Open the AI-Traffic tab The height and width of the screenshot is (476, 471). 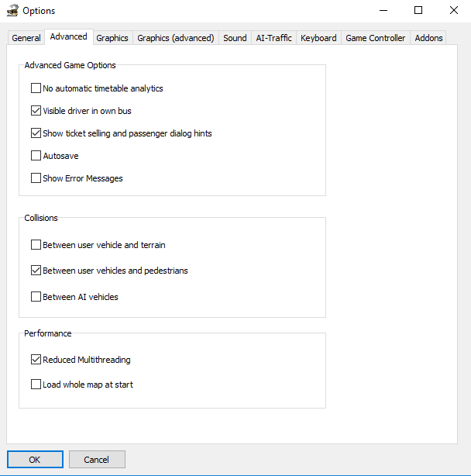click(x=273, y=38)
